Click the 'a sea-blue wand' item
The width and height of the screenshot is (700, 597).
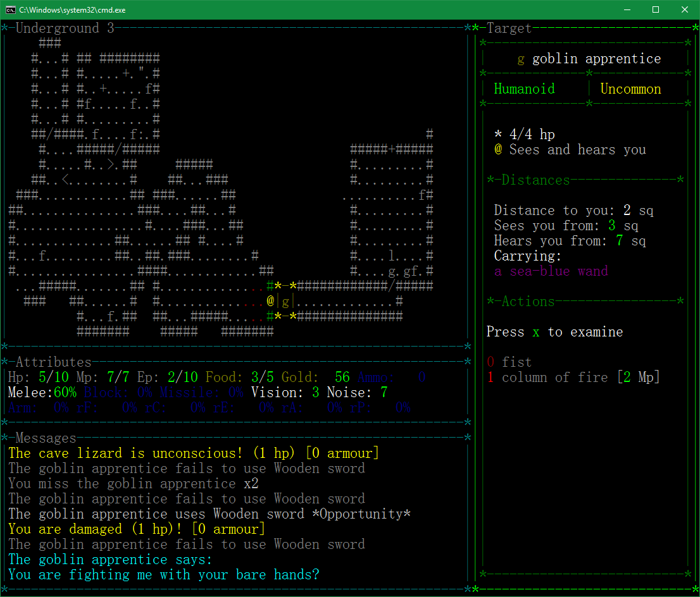pos(551,271)
